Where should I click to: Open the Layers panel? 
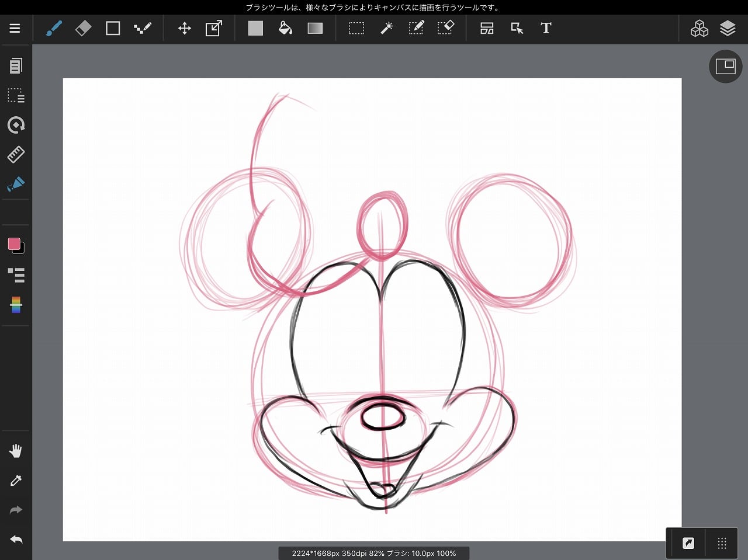pyautogui.click(x=728, y=28)
